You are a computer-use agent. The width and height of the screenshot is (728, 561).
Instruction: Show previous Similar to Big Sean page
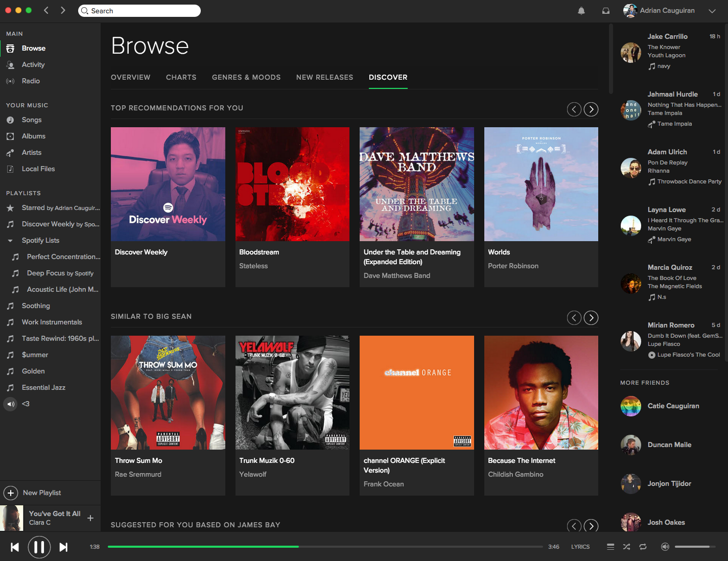click(x=574, y=318)
